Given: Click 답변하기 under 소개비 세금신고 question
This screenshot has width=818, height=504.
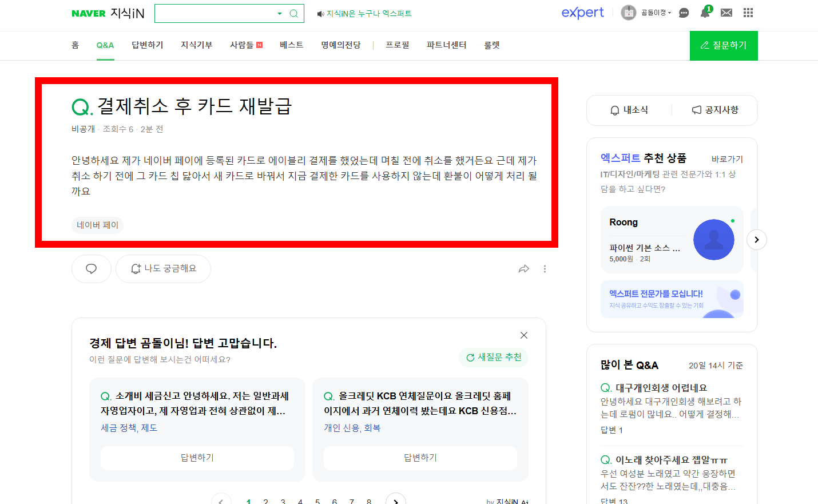Looking at the screenshot, I should click(197, 458).
